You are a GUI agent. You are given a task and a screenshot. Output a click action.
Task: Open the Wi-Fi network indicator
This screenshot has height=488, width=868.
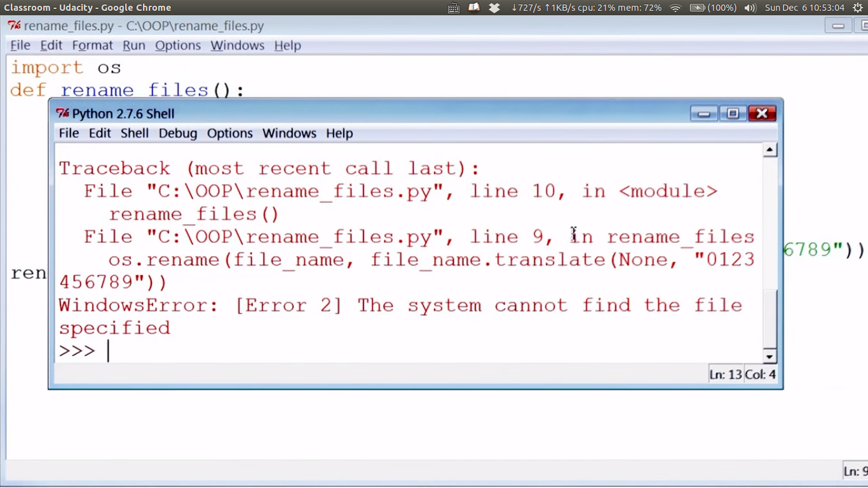point(675,8)
